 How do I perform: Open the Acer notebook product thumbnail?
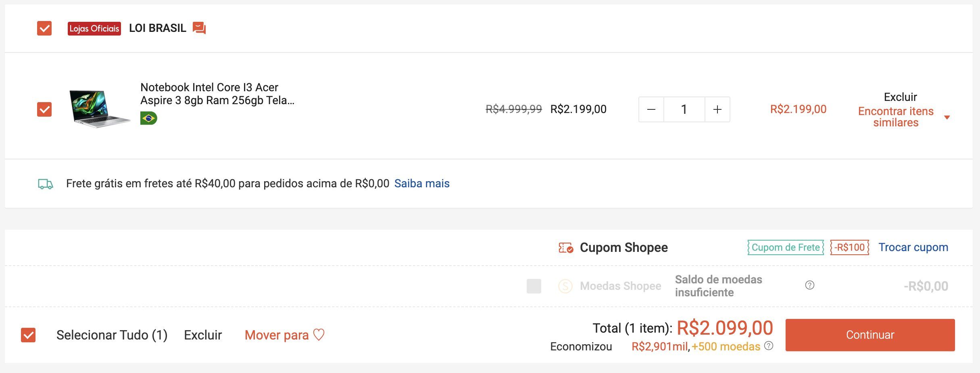(x=100, y=109)
